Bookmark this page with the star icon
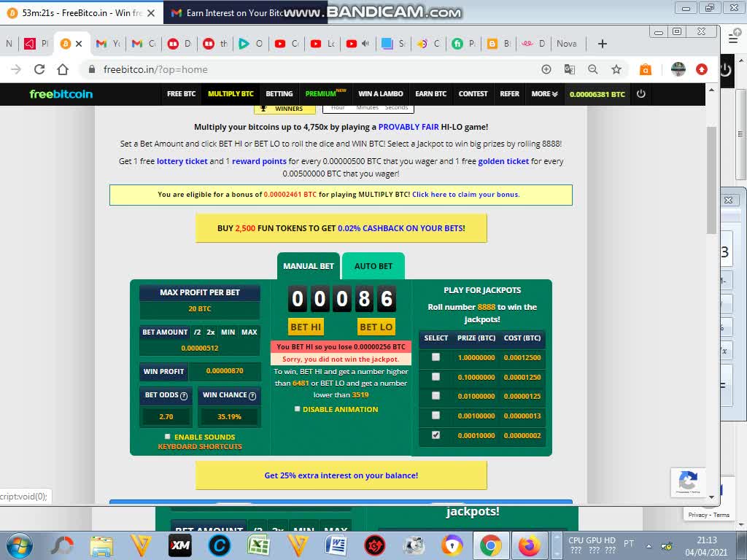This screenshot has height=560, width=747. coord(616,69)
